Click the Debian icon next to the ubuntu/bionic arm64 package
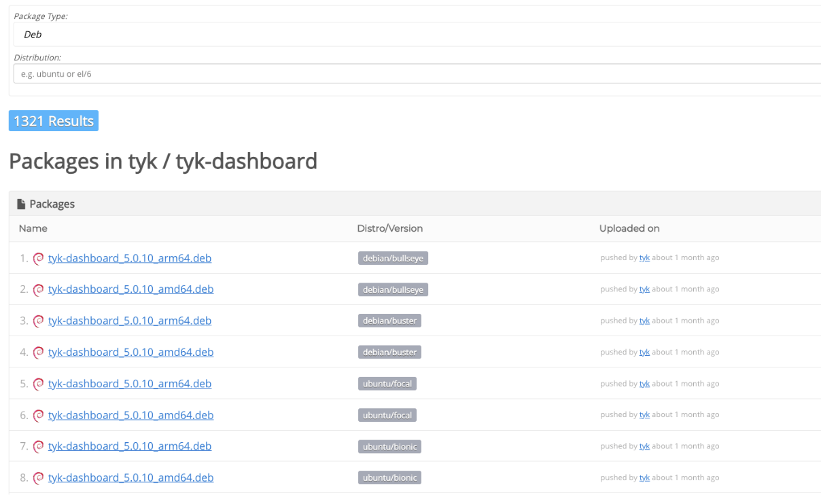821x504 pixels. [x=38, y=446]
